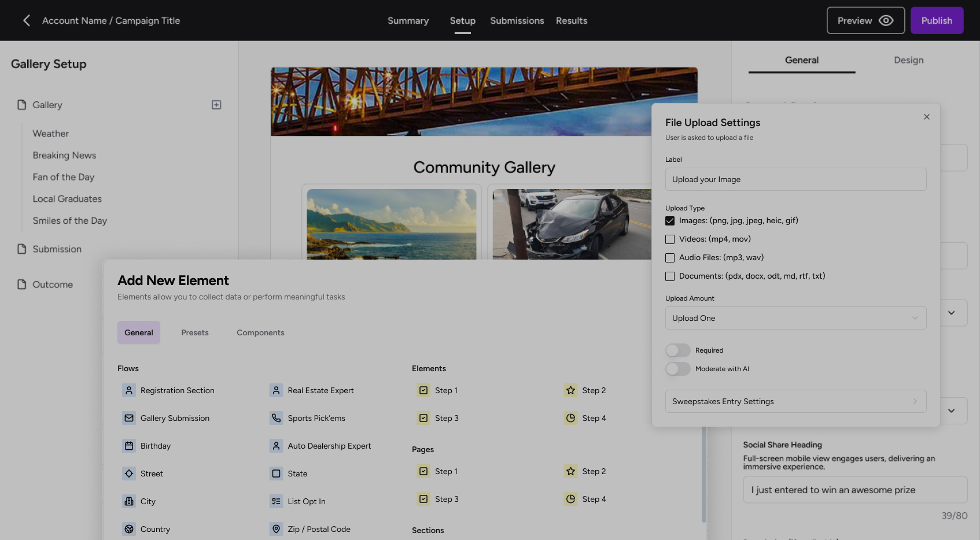Viewport: 980px width, 540px height.
Task: Click the Publish button
Action: click(x=937, y=21)
